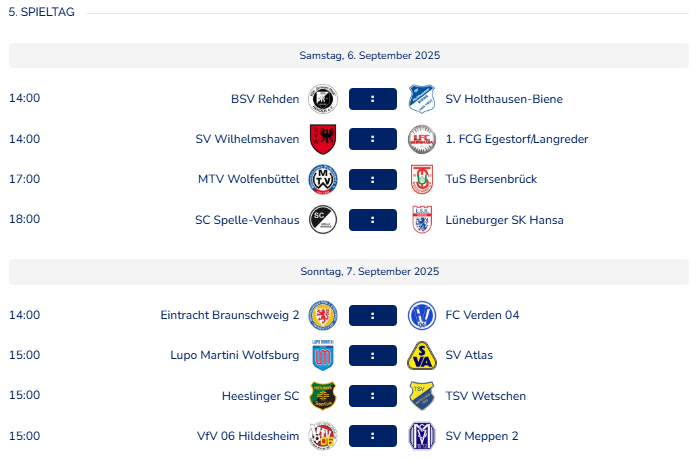The image size is (696, 459).
Task: Open the SV Holthausen-Biene club logo
Action: (422, 99)
